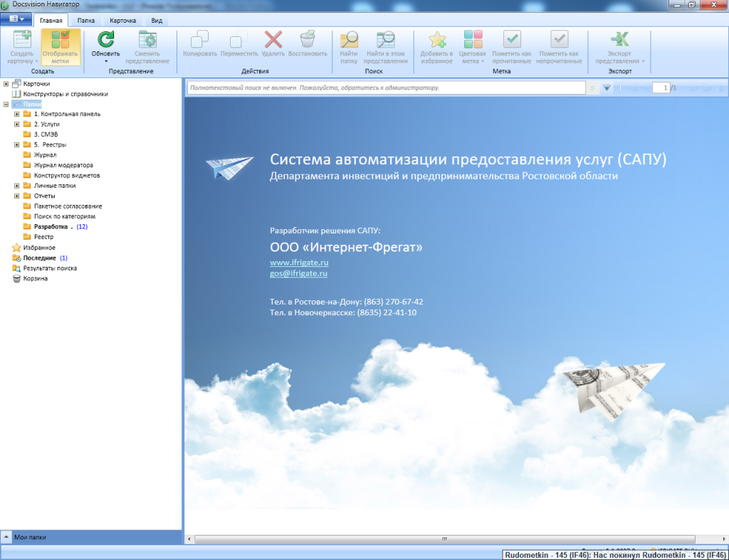Click the funnel filter icon
729x560 pixels.
(x=607, y=88)
